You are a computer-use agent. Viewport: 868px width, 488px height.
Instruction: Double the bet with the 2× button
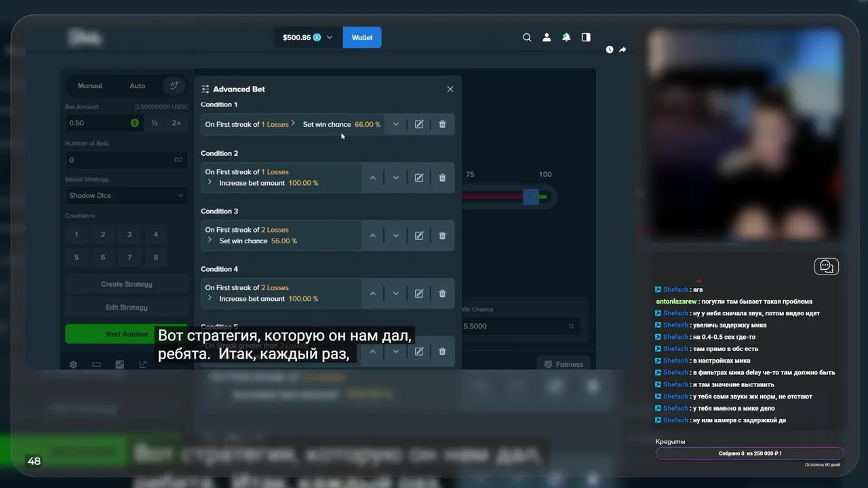176,123
